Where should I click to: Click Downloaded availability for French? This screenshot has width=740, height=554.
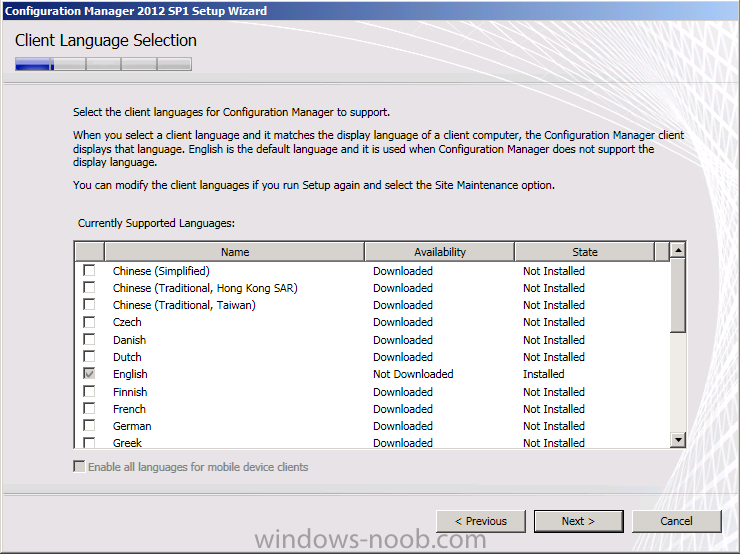(403, 409)
